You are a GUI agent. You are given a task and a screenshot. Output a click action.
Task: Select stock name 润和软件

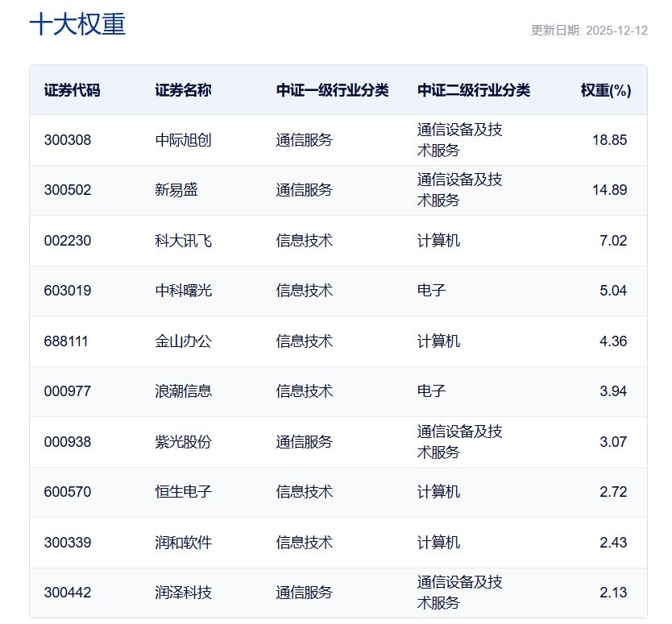click(x=183, y=543)
